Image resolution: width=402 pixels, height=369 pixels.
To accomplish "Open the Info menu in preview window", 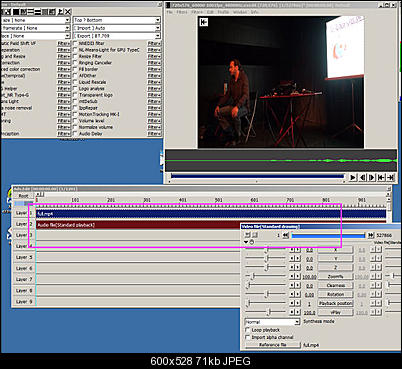I will point(254,12).
